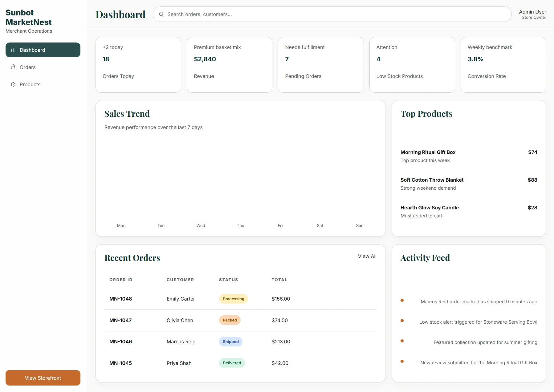This screenshot has height=392, width=554.
Task: Click the Dashboard bar-chart icon in sidebar
Action: 13,50
